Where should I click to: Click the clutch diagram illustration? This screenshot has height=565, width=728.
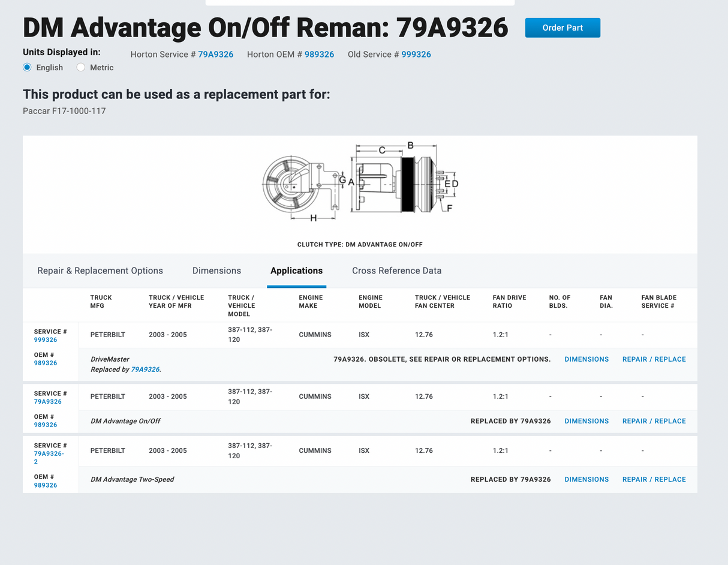pyautogui.click(x=360, y=183)
